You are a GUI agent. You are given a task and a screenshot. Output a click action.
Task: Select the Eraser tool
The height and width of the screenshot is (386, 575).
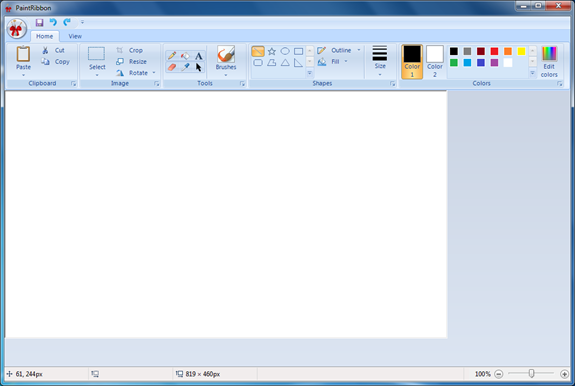click(172, 67)
